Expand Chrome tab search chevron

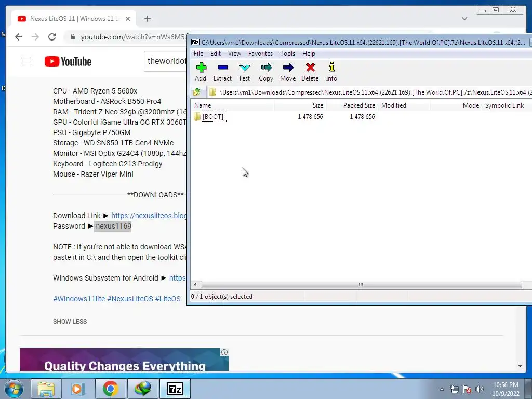464,19
